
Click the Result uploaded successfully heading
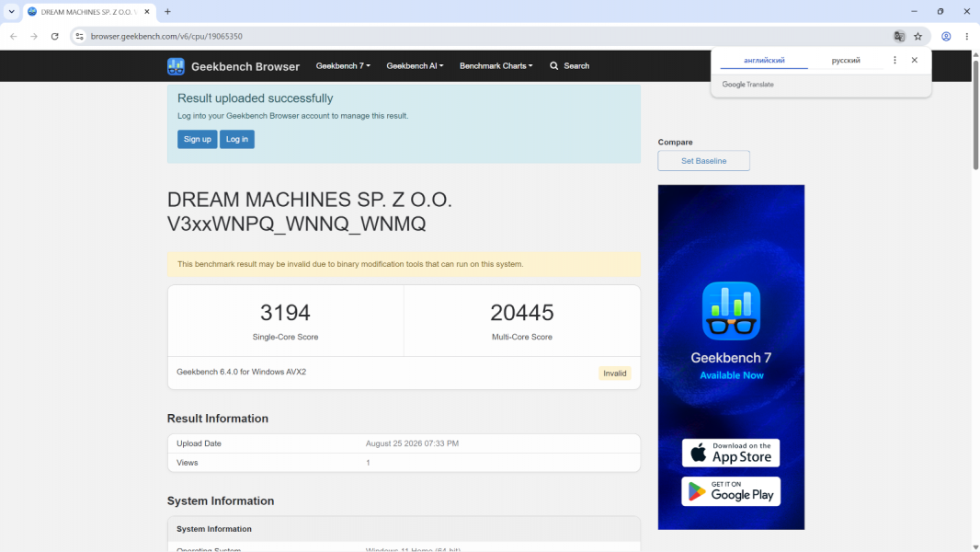point(255,98)
